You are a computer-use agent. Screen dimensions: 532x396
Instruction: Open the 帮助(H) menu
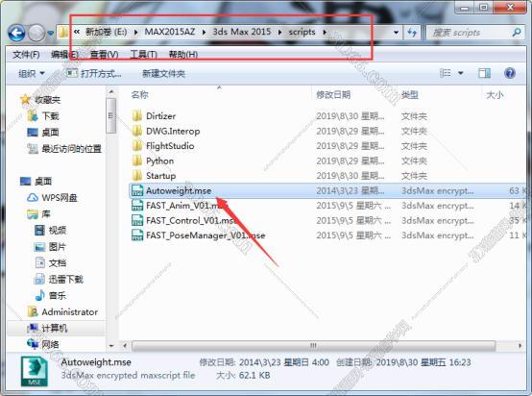pos(183,55)
